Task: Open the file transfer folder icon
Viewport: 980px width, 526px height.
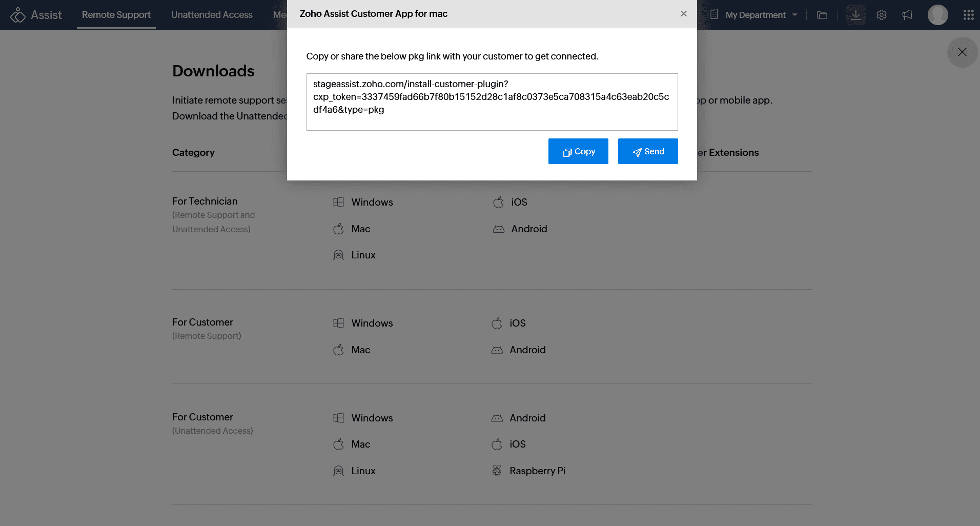Action: (x=822, y=15)
